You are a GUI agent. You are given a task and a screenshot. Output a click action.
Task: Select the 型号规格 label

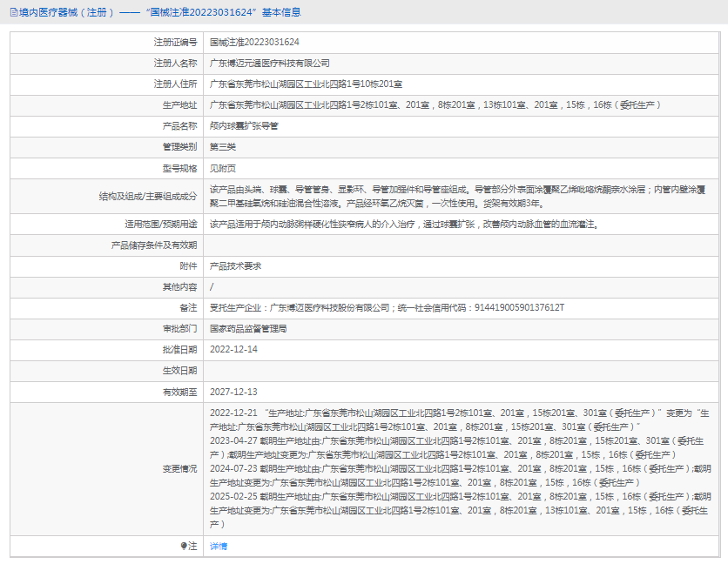[x=179, y=169]
